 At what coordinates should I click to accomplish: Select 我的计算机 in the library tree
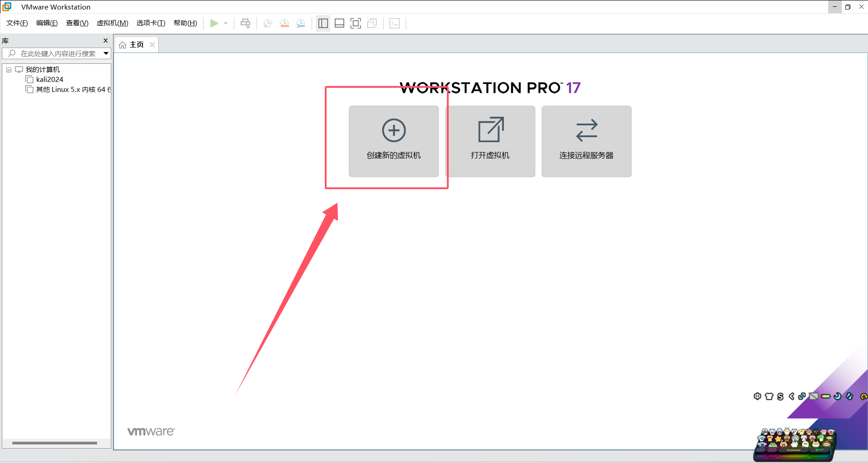click(x=43, y=69)
